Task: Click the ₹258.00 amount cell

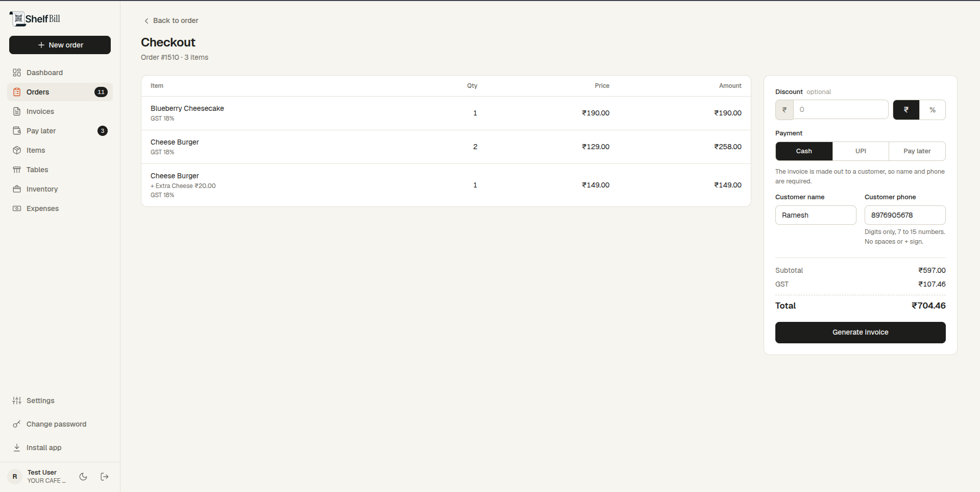Action: coord(728,147)
